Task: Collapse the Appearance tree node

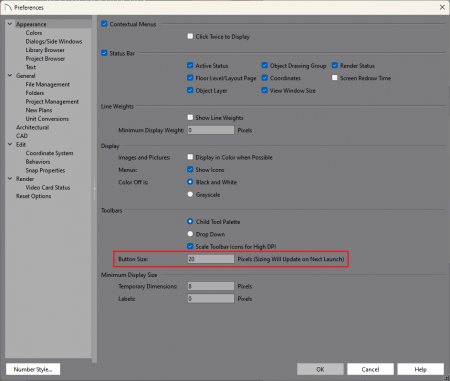Action: (x=10, y=24)
